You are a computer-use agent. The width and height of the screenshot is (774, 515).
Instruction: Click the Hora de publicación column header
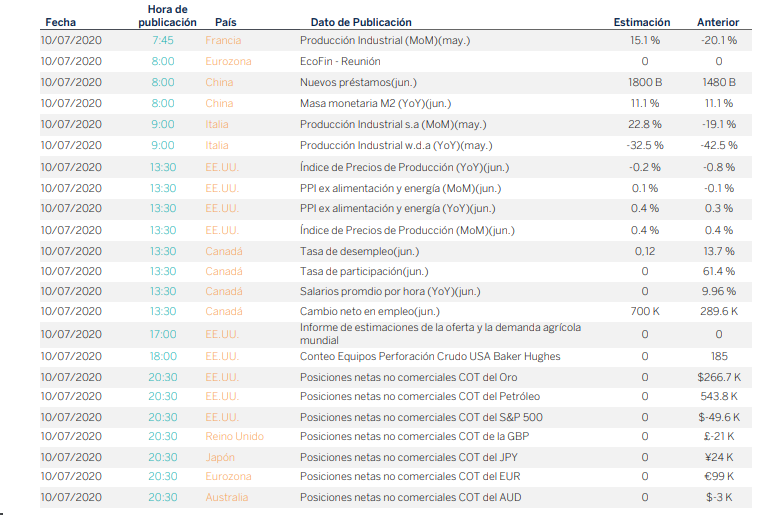(161, 15)
